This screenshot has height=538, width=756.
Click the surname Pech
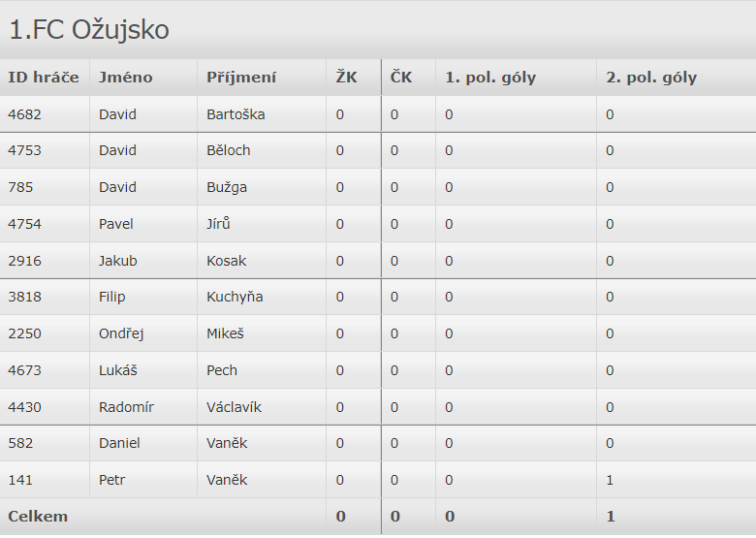[x=222, y=370]
